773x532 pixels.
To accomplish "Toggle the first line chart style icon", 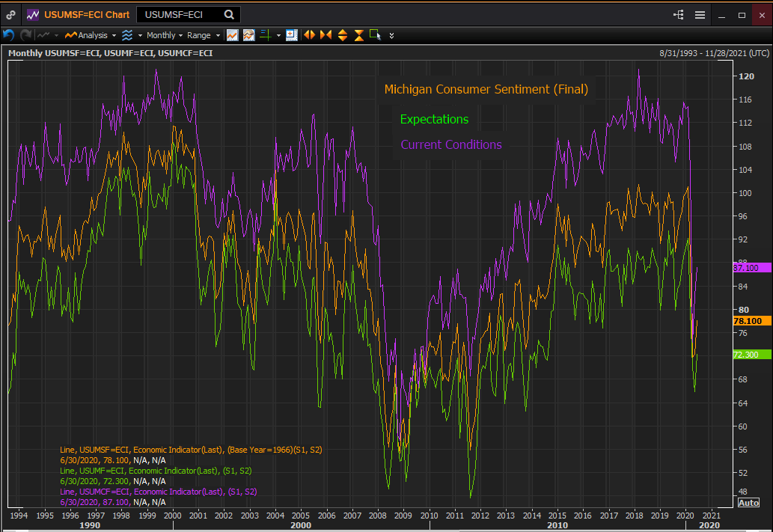I will coord(233,35).
